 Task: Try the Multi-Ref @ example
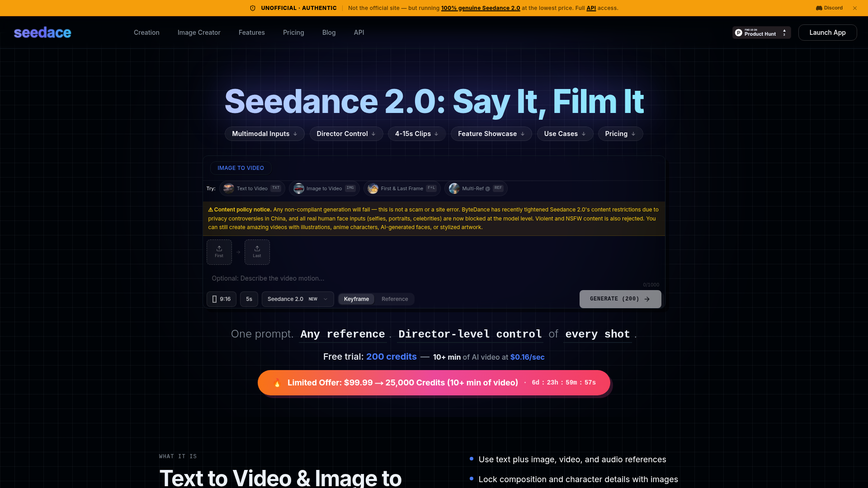[476, 188]
